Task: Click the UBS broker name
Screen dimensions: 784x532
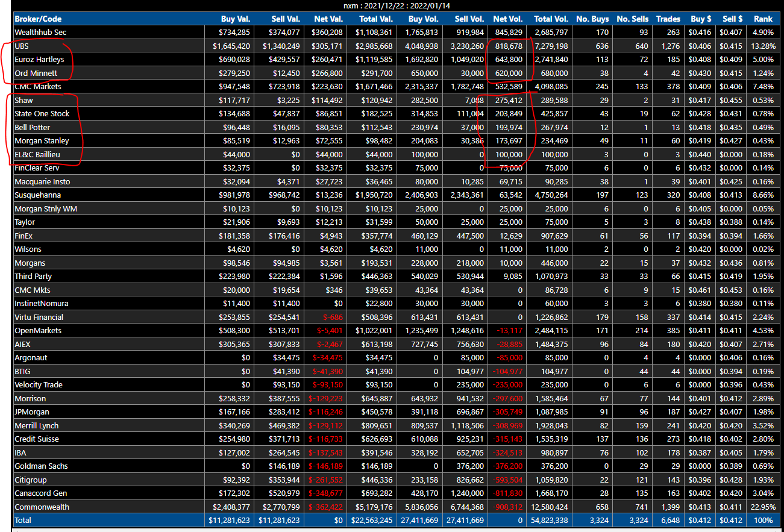Action: pos(22,46)
